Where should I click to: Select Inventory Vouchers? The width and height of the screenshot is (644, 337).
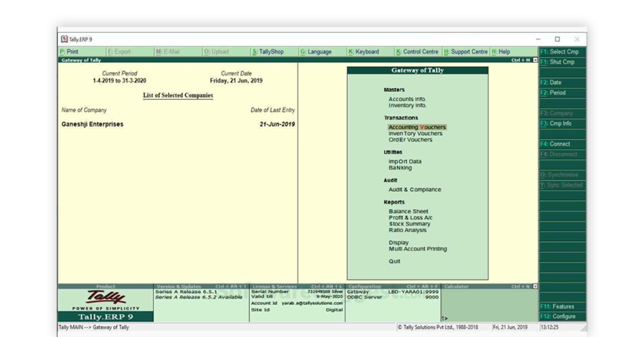click(x=415, y=133)
